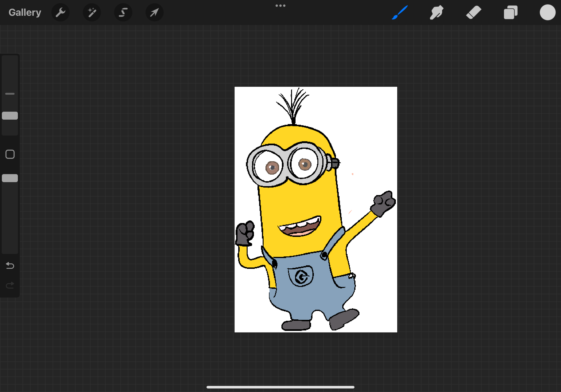Select the Transform arrow tool

[x=154, y=12]
